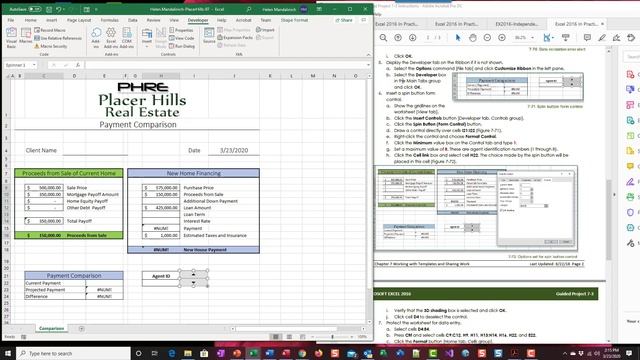This screenshot has width=640, height=360.
Task: Switch to Page Layout view in status bar
Action: 289,337
